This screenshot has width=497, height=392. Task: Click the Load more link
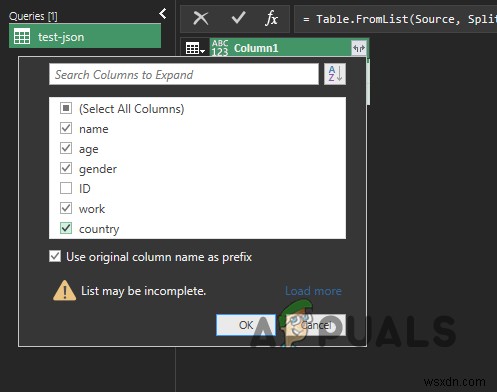pyautogui.click(x=313, y=291)
